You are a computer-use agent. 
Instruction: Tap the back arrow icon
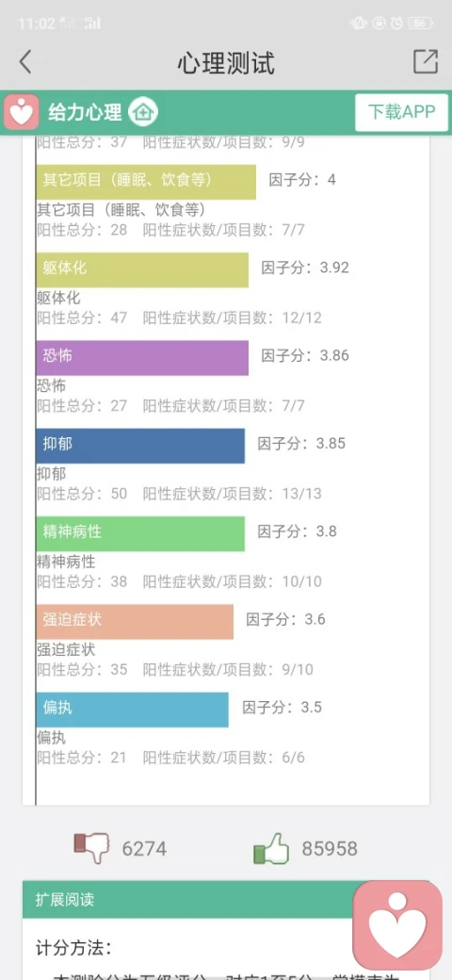pos(25,62)
